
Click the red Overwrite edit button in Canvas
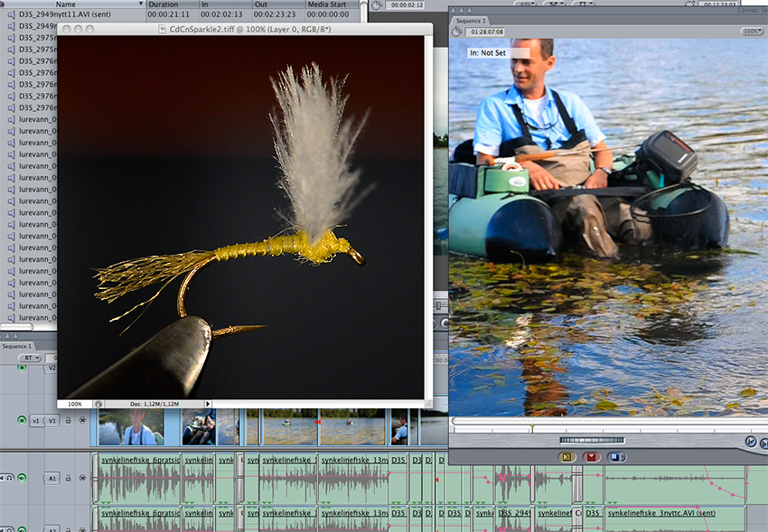coord(591,457)
